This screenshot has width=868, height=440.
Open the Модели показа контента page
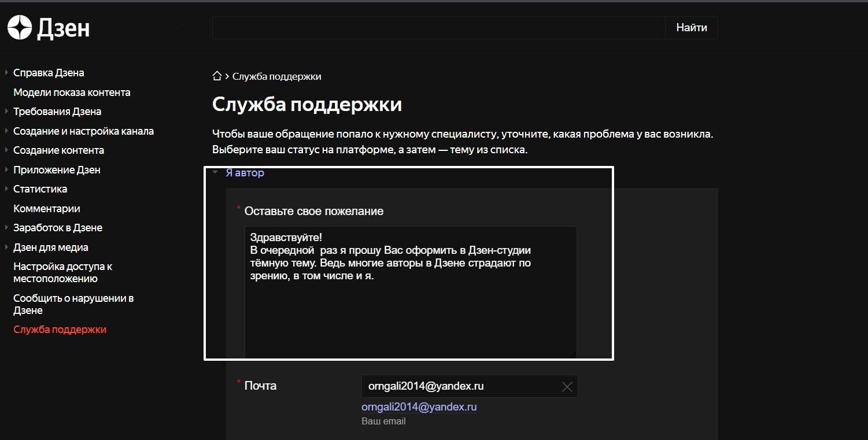pos(72,92)
